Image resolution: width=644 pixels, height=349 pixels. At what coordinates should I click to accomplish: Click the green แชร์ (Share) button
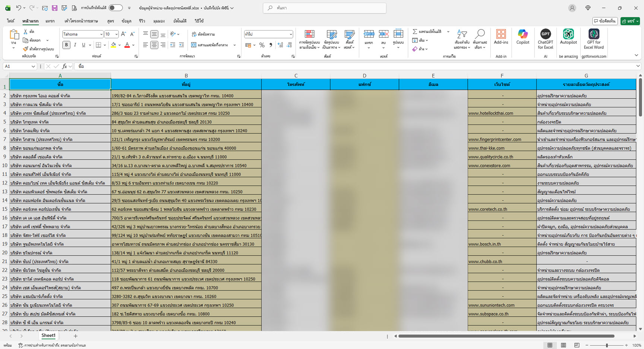click(630, 21)
